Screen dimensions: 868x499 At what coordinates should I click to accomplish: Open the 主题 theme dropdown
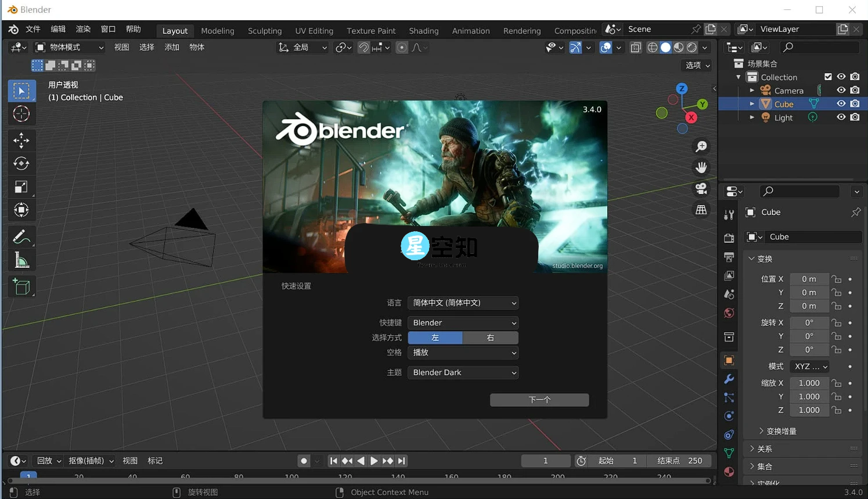pyautogui.click(x=463, y=372)
